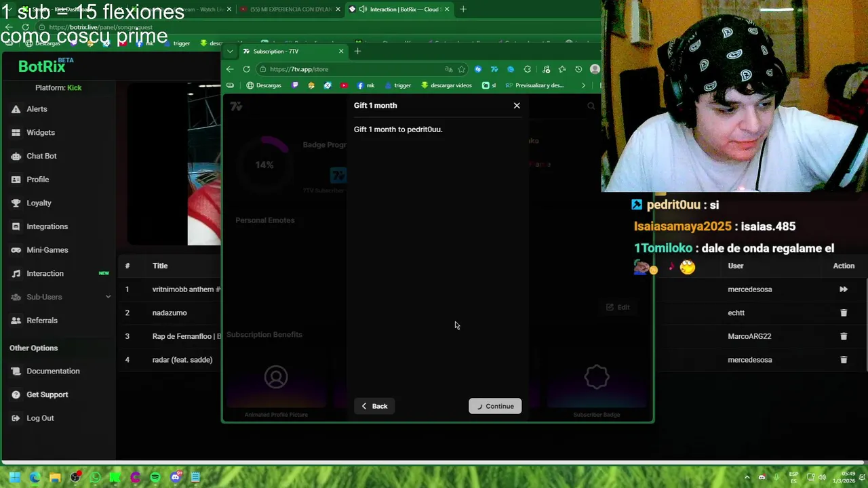Open descargar videos bookmark
This screenshot has height=488, width=868.
446,85
